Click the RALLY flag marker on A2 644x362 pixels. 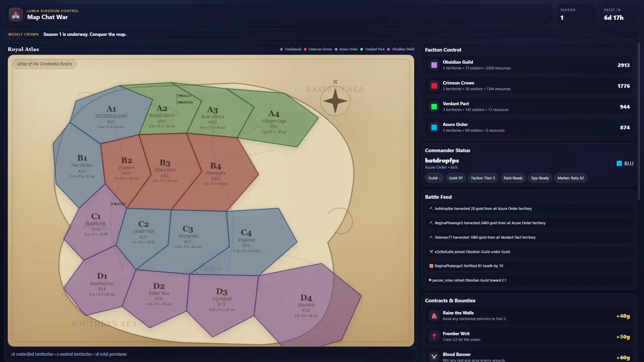(x=184, y=96)
